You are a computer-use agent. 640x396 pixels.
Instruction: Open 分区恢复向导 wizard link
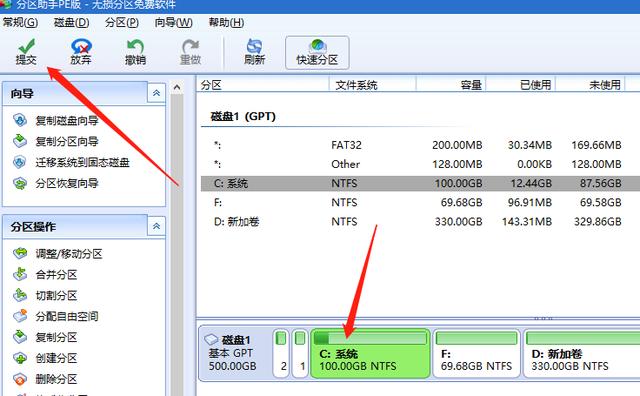point(67,183)
